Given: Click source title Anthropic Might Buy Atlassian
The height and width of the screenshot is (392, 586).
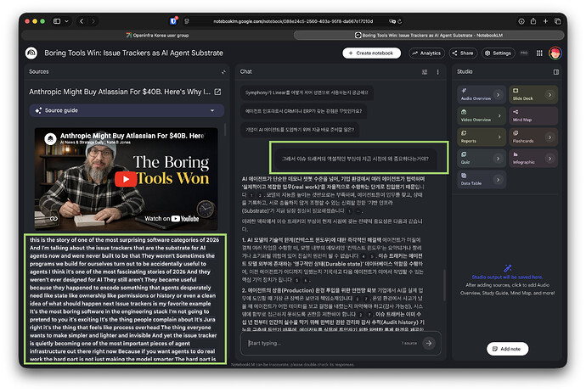Looking at the screenshot, I should click(120, 92).
